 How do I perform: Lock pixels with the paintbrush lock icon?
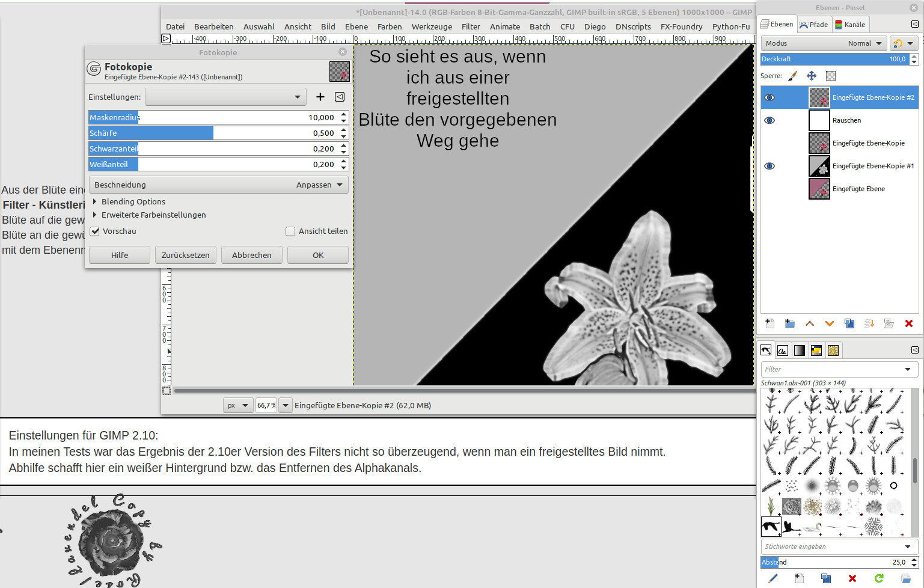(793, 76)
